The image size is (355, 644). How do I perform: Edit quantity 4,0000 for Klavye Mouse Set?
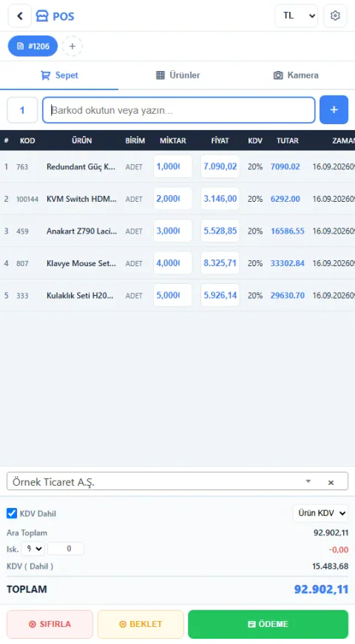point(172,263)
